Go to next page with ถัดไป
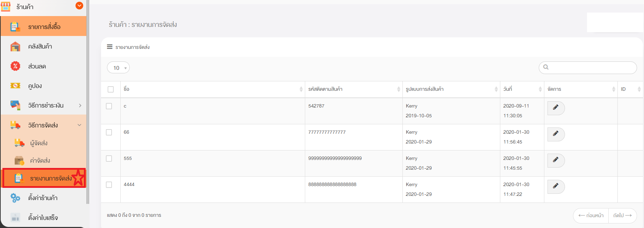This screenshot has width=644, height=228. pos(623,215)
